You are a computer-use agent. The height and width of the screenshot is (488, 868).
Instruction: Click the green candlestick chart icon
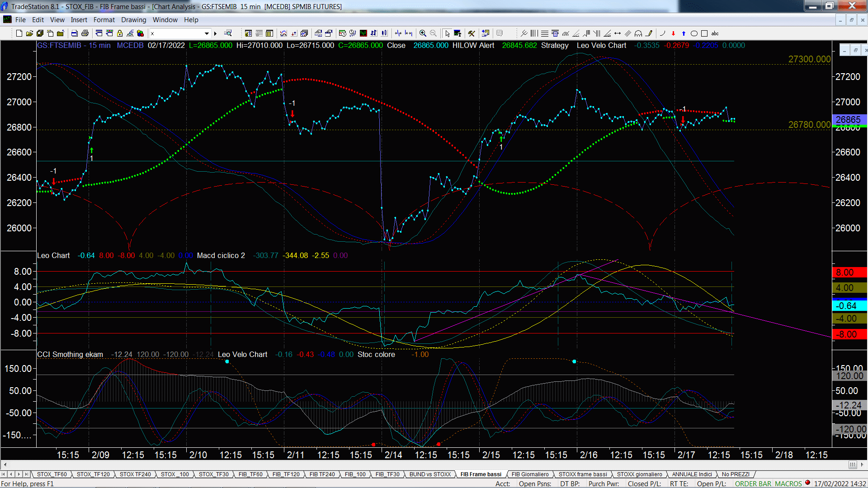pos(363,33)
